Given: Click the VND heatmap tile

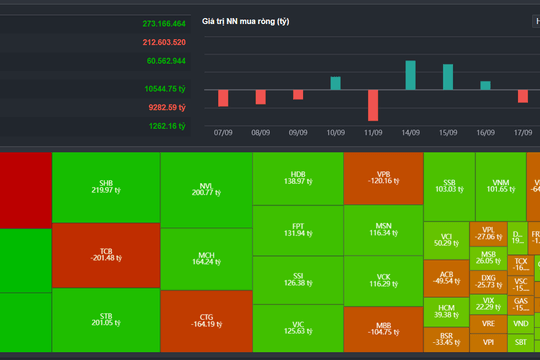Looking at the screenshot, I should [521, 324].
